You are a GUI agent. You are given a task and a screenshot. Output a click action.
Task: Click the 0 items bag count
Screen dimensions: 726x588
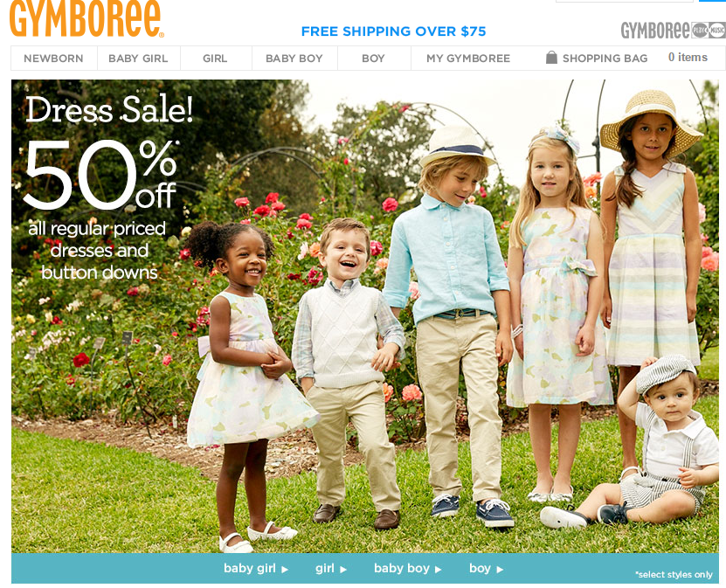click(x=688, y=58)
